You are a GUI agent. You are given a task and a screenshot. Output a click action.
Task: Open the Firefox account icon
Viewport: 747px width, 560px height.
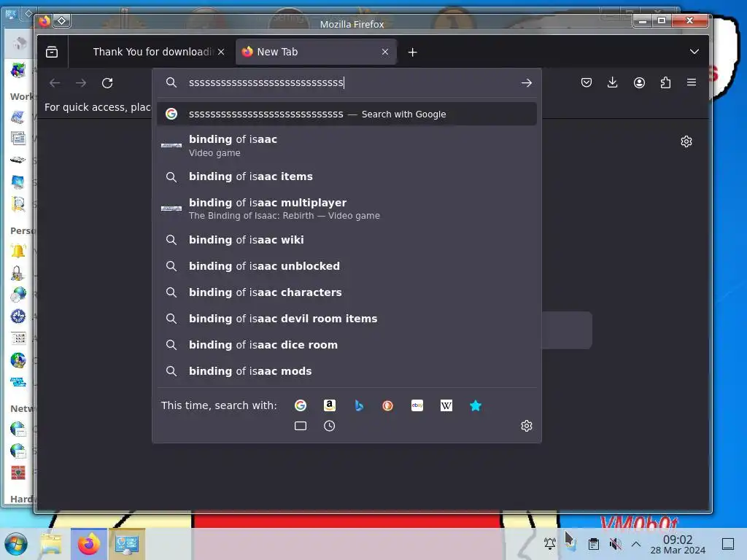[x=639, y=83]
